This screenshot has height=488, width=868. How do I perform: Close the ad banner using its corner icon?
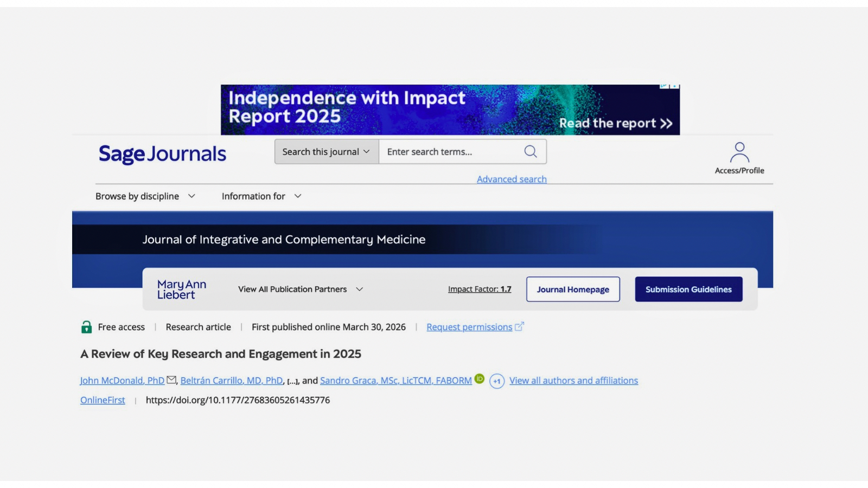[x=674, y=86]
